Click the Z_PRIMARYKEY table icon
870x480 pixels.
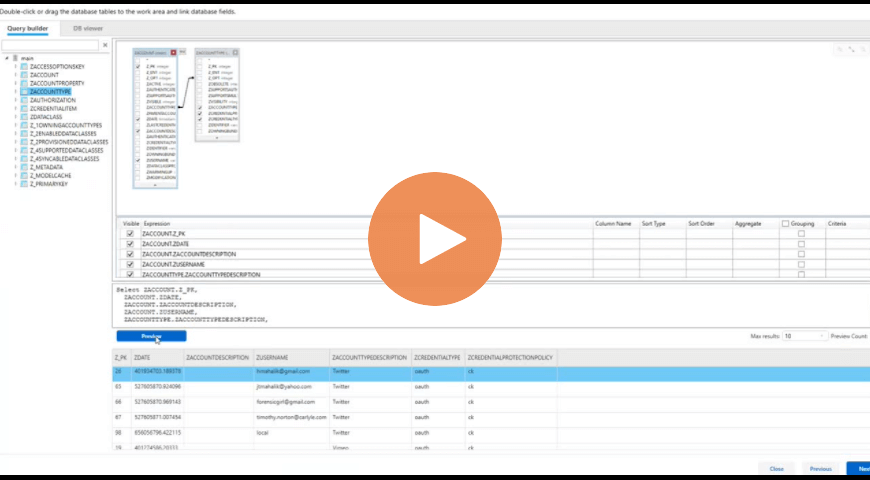24,184
